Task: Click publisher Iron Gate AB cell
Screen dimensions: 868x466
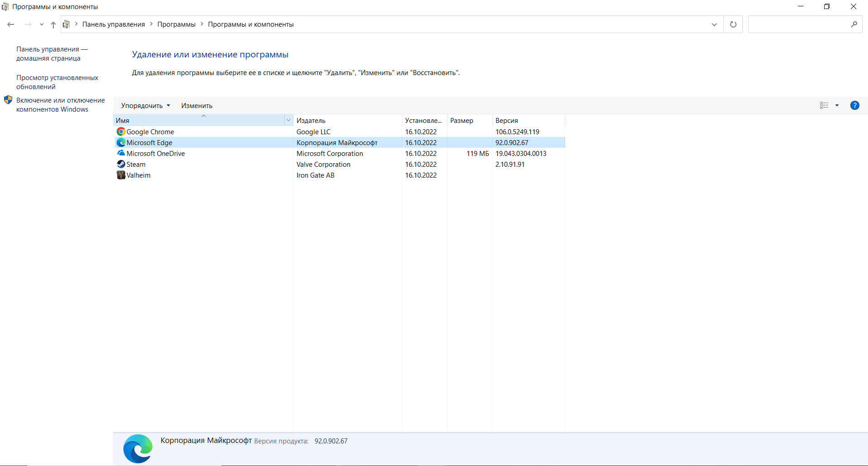Action: click(315, 175)
